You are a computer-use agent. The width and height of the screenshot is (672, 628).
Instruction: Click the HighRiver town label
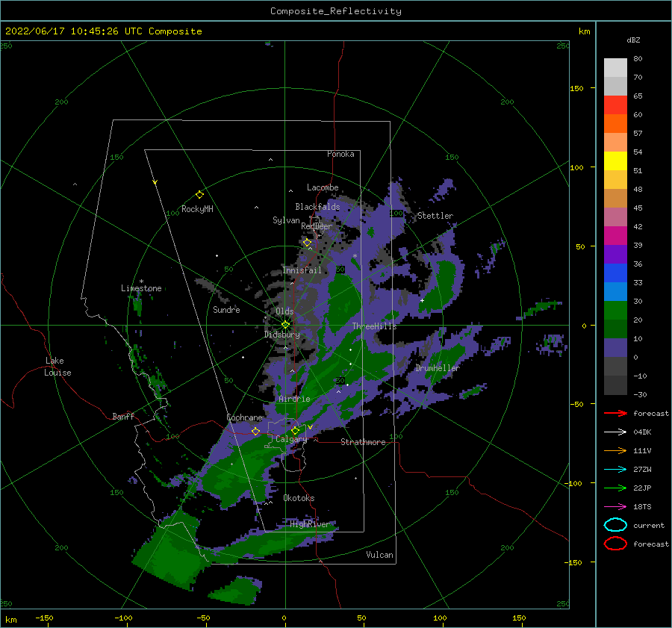point(310,524)
